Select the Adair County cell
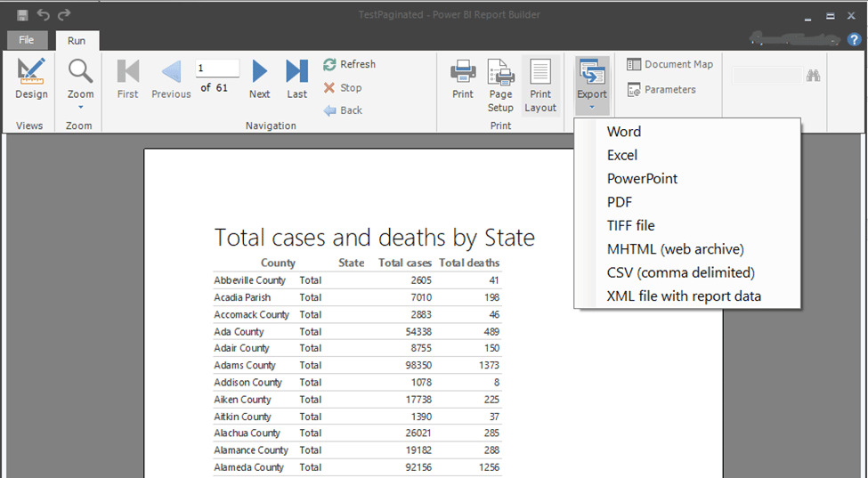 (241, 349)
